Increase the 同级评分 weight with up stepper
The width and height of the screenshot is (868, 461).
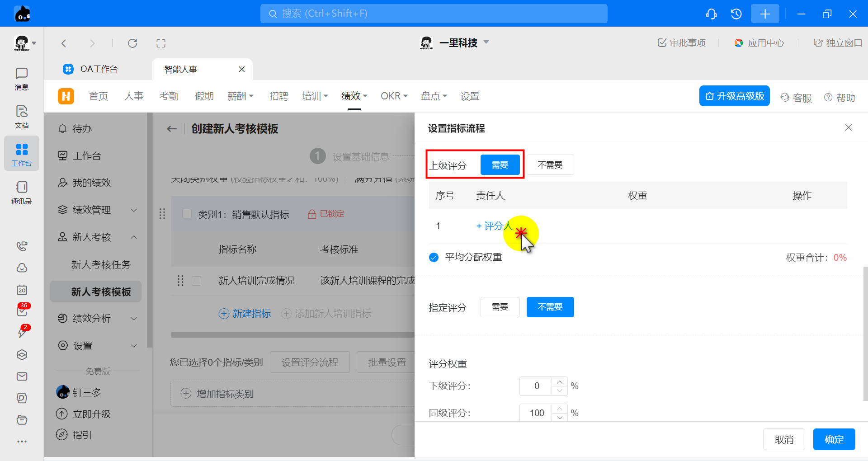560,409
